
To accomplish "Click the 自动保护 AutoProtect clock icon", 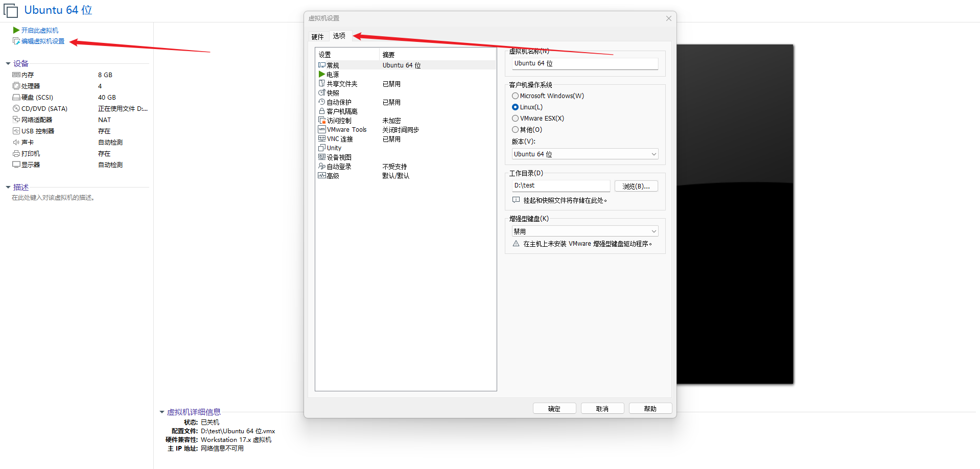I will tap(322, 102).
